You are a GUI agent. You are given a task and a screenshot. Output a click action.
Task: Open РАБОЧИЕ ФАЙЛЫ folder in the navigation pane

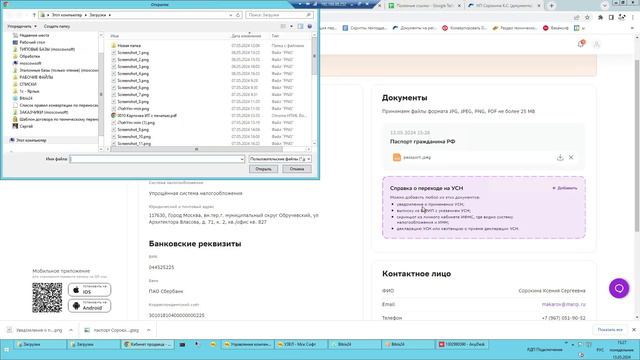point(36,77)
